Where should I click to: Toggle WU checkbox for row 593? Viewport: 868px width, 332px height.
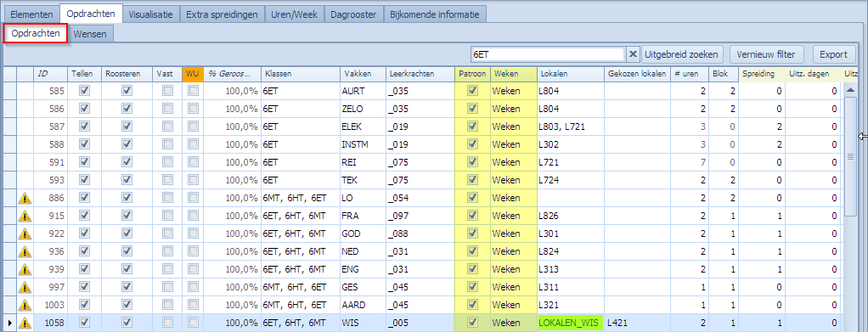point(193,180)
